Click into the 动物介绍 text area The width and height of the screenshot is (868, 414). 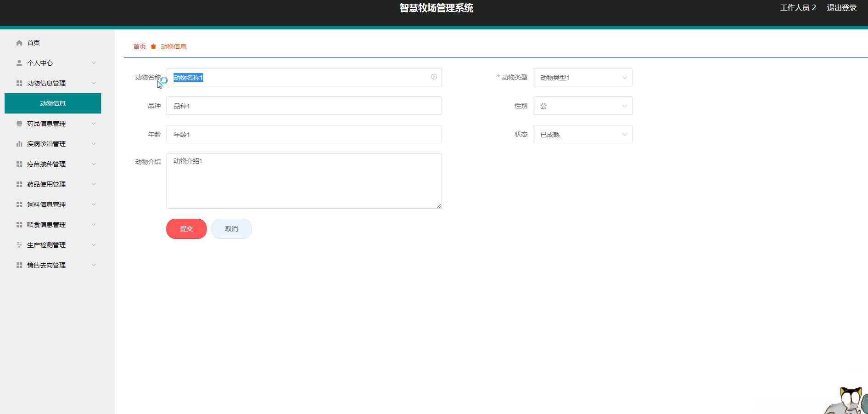click(304, 181)
